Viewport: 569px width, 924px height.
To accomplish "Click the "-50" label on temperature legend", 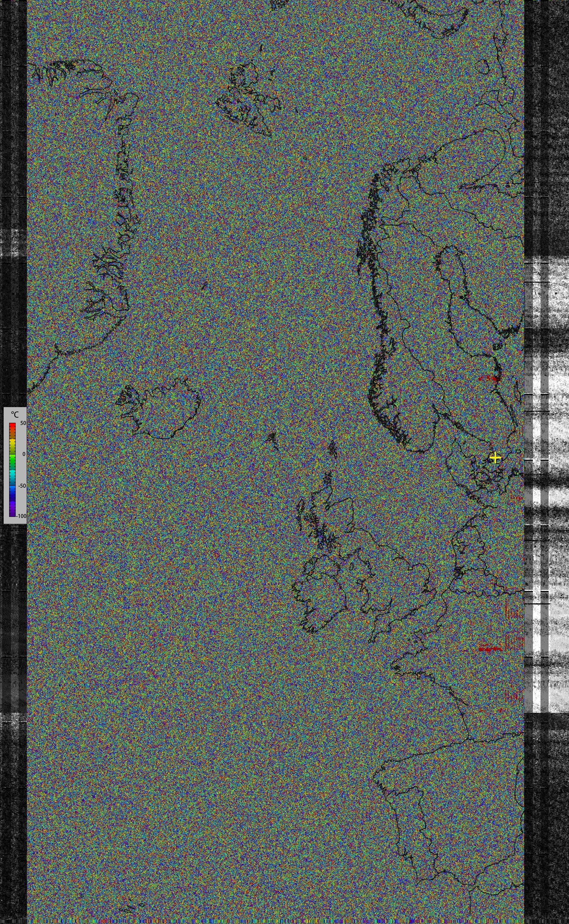I will (22, 486).
